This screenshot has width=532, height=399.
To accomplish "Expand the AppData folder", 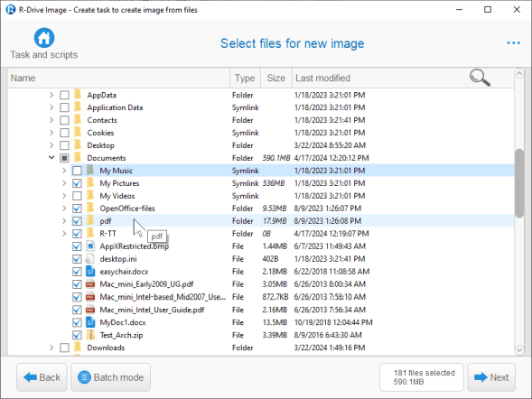I will coord(51,95).
